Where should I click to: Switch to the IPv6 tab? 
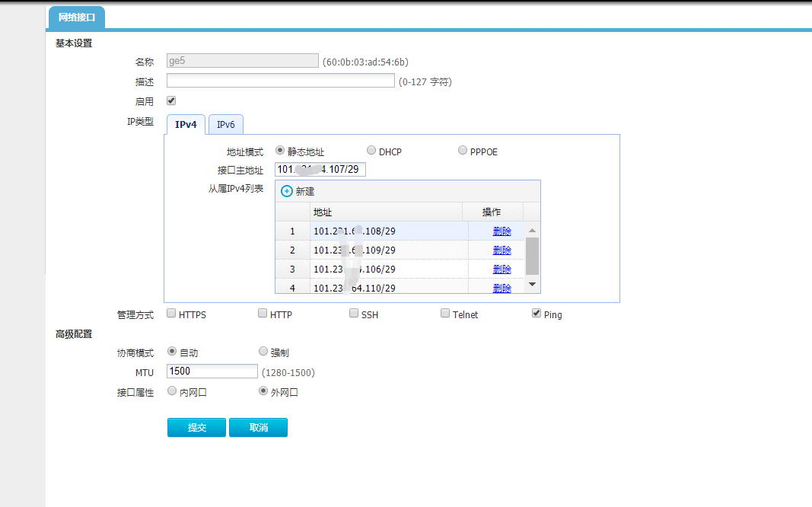point(225,125)
